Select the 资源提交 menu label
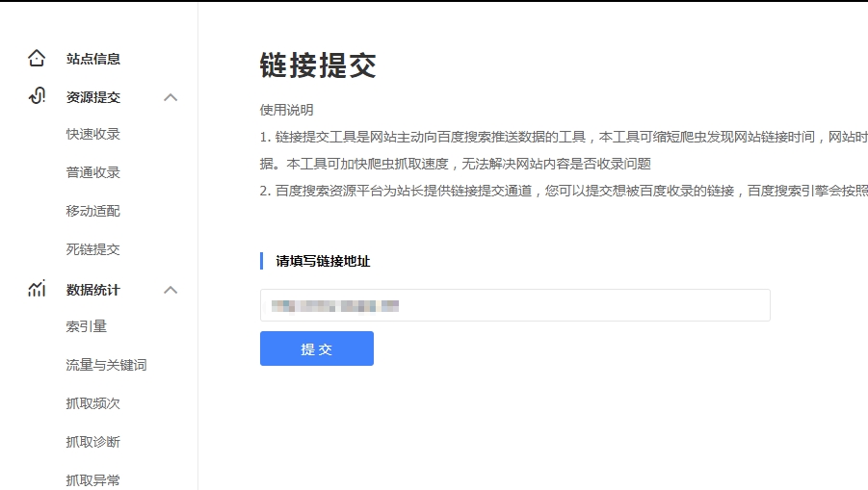Image resolution: width=868 pixels, height=490 pixels. click(93, 97)
